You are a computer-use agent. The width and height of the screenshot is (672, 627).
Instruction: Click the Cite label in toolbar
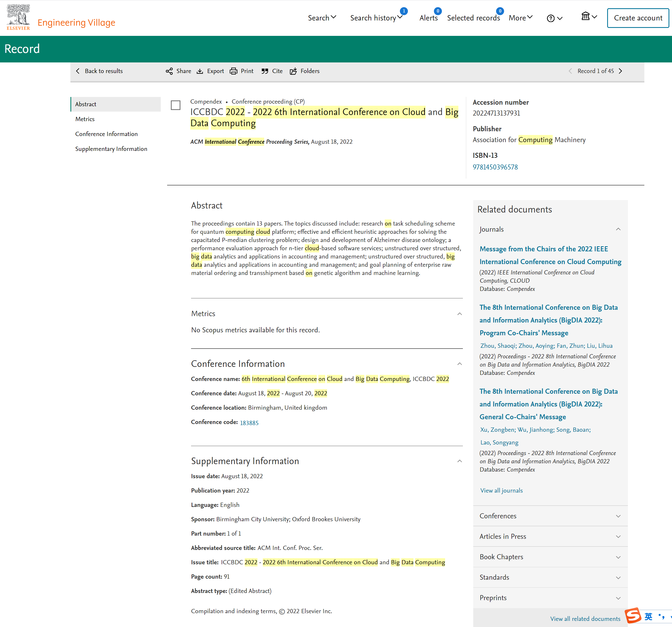click(277, 71)
